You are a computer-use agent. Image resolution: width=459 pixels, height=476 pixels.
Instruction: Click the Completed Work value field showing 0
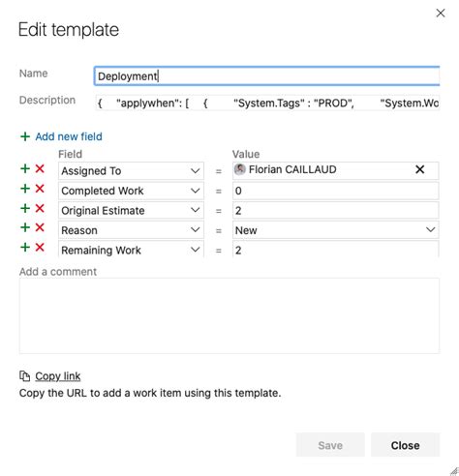335,191
